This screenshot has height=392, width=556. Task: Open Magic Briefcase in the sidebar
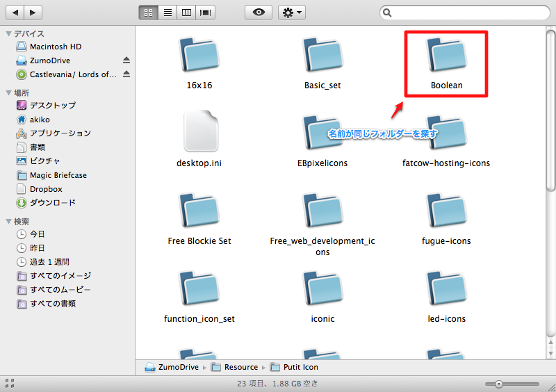coord(51,175)
